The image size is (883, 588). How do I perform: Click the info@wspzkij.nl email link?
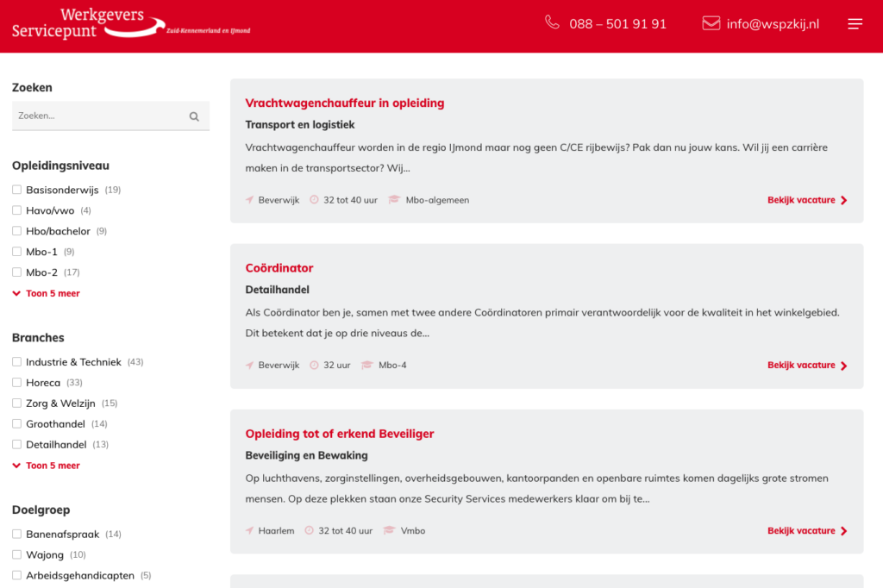tap(772, 24)
